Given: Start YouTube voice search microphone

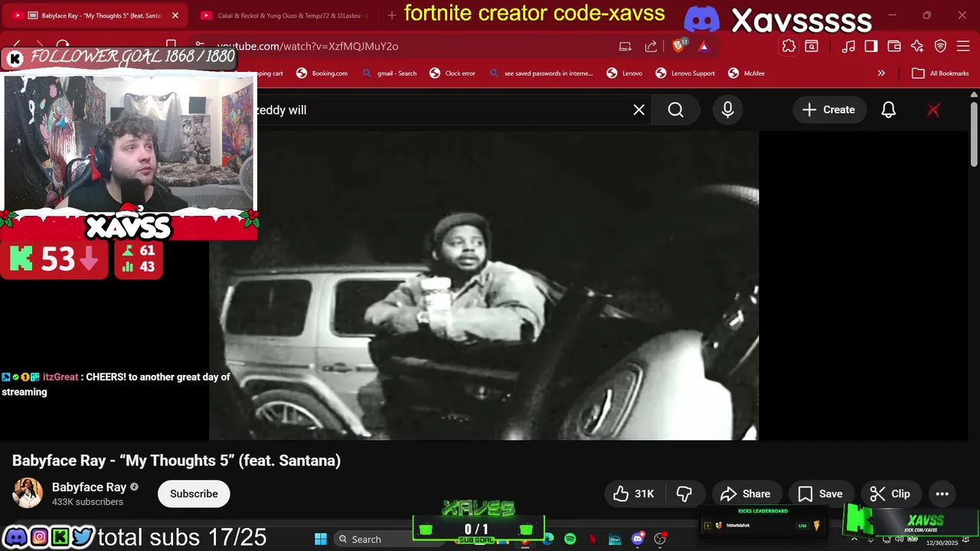Looking at the screenshot, I should click(x=727, y=110).
